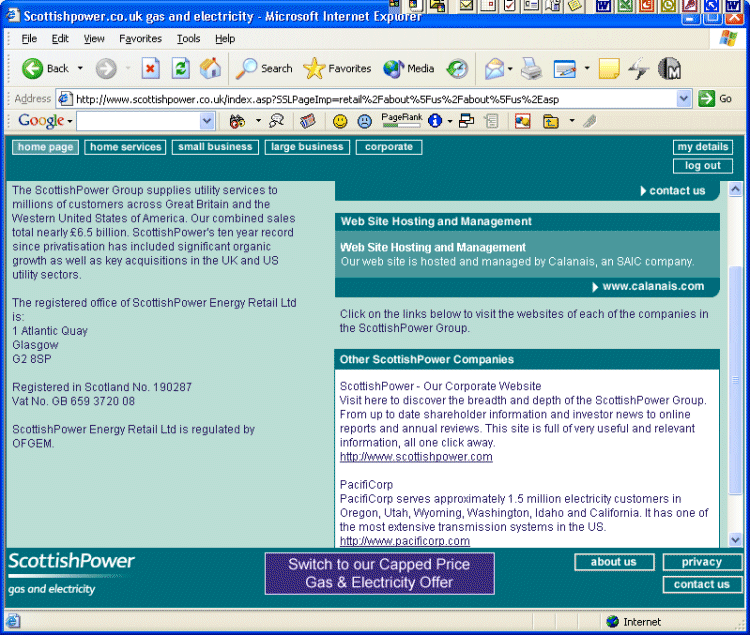Viewport: 750px width, 635px height.
Task: Expand the Address bar URL dropdown
Action: pyautogui.click(x=684, y=99)
